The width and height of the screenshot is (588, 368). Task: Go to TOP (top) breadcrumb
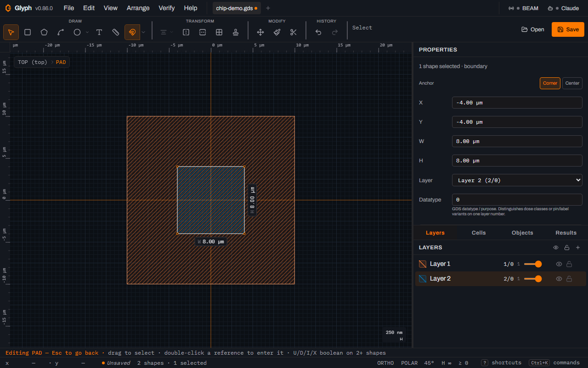[33, 62]
